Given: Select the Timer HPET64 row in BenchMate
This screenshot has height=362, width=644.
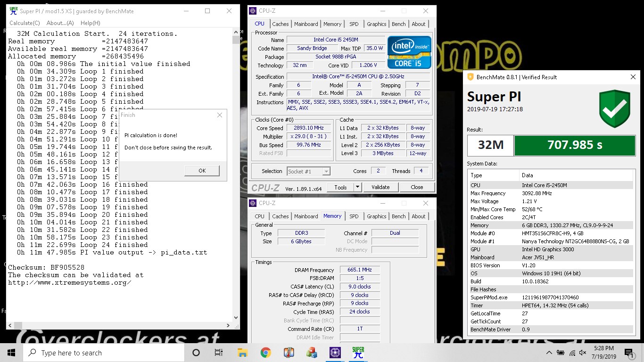Looking at the screenshot, I should click(x=551, y=305).
